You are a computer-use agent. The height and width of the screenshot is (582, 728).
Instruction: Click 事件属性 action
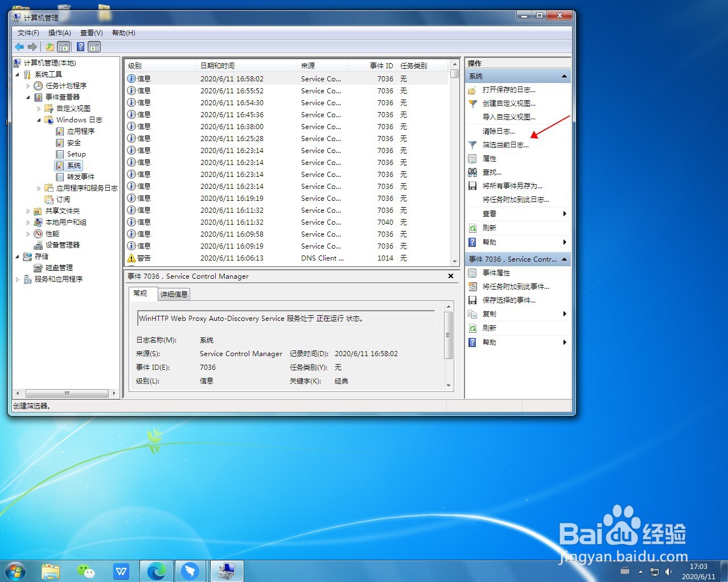(496, 273)
